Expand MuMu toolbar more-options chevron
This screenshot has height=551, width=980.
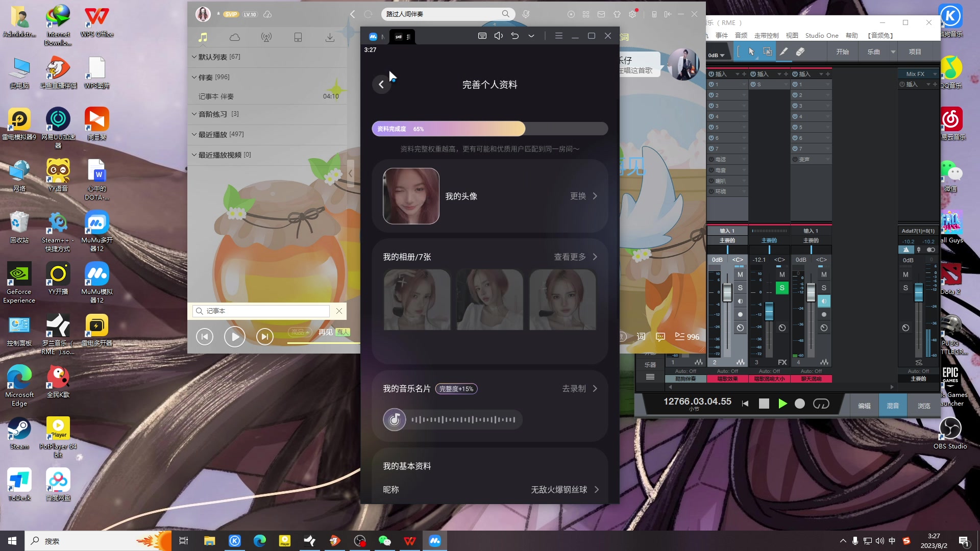click(x=531, y=36)
